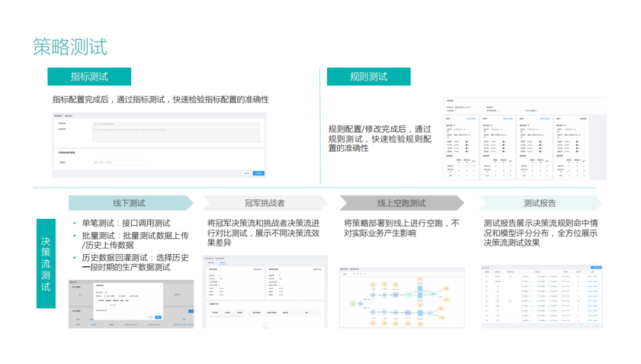Click the 指标测试 green header label
This screenshot has width=641, height=364.
(x=89, y=76)
